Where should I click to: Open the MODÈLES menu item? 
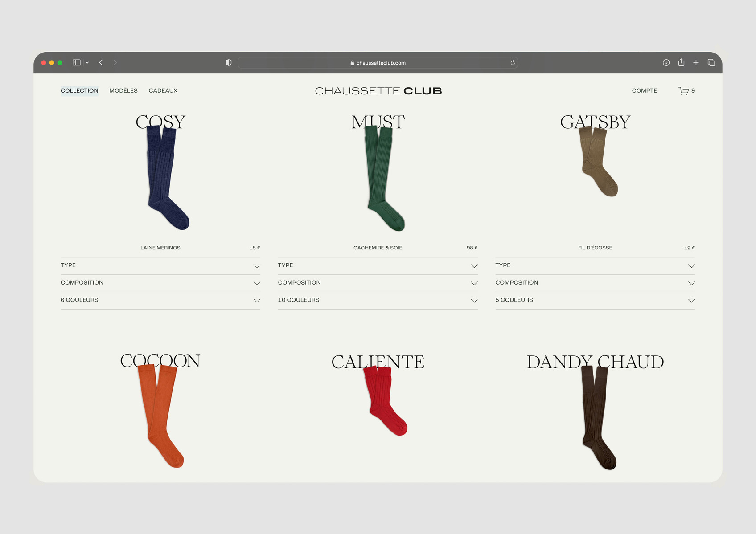point(123,90)
